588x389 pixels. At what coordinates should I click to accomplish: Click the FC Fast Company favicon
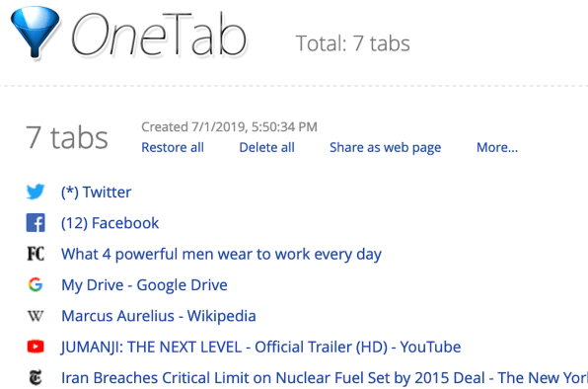coord(36,254)
